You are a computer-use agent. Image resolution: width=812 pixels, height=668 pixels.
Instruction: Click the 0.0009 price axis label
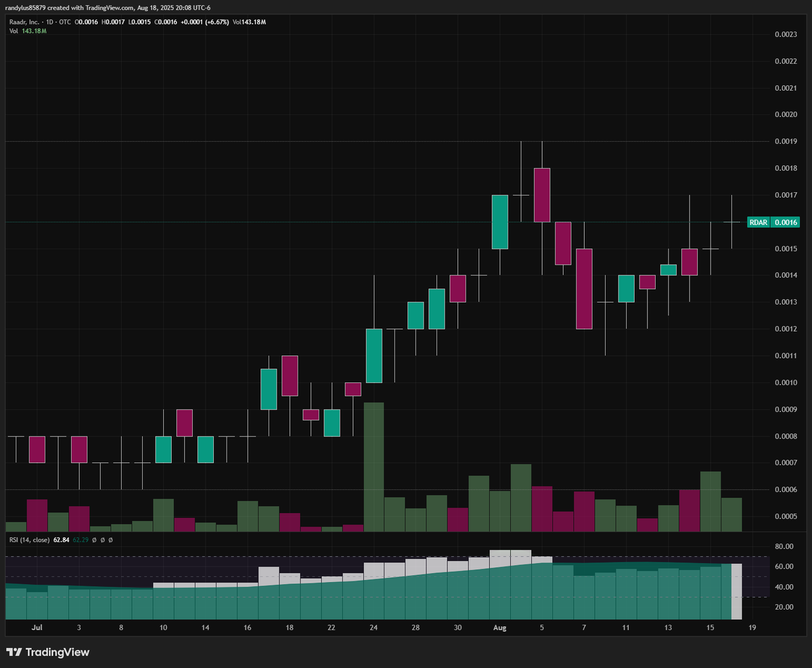[x=785, y=409]
